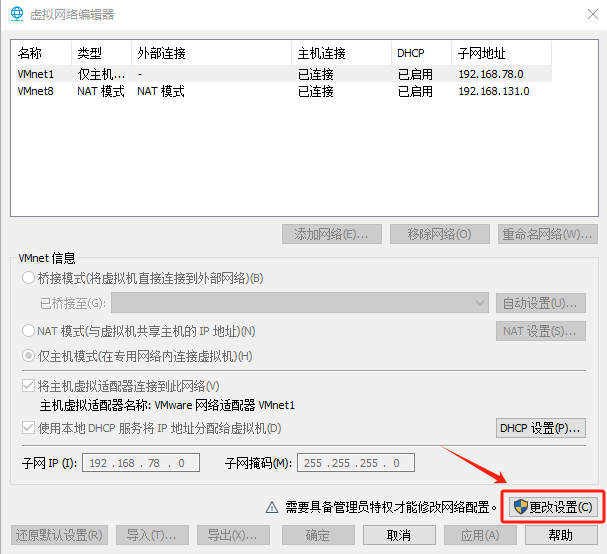Select the 桥接模式 radio button
607x554 pixels.
pos(28,278)
